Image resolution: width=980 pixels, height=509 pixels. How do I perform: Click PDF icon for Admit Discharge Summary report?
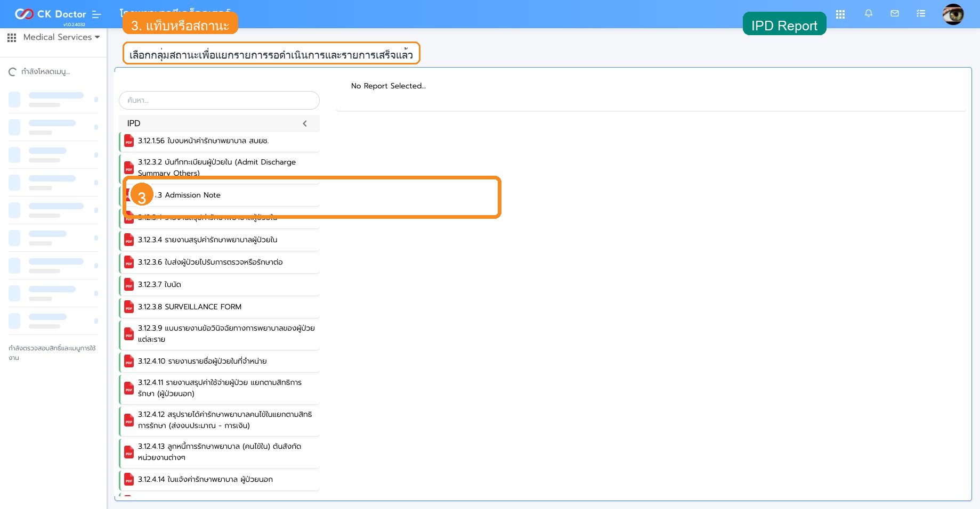(129, 168)
